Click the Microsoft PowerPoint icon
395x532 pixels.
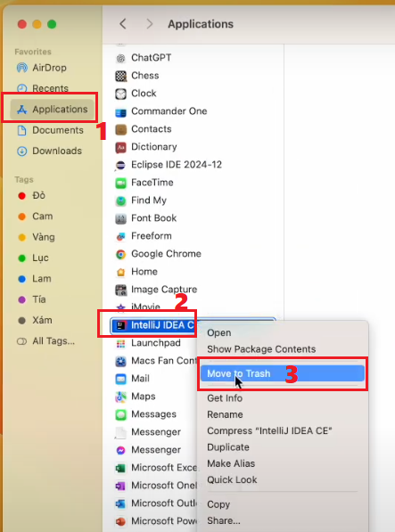point(120,521)
